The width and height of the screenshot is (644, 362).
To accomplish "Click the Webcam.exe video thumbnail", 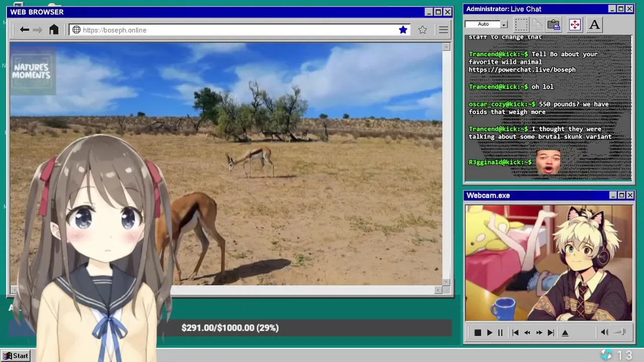I will pos(549,262).
